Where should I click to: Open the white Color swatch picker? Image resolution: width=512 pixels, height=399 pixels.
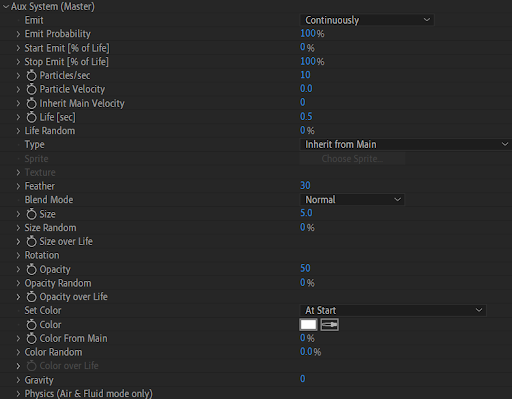point(308,325)
